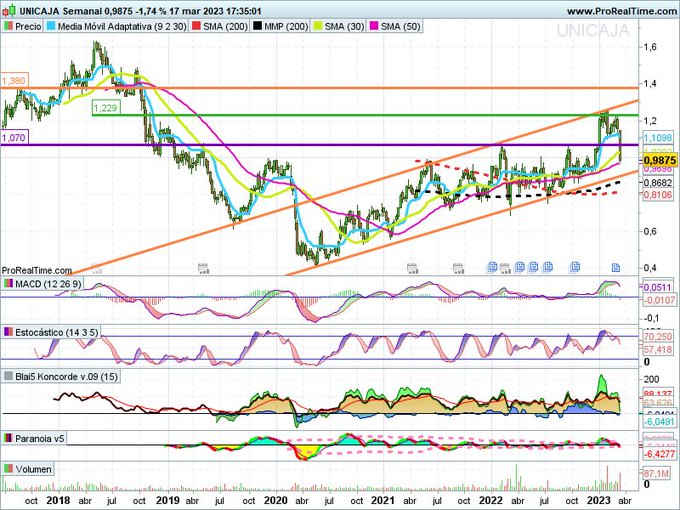
Task: Click the 2023 year label on time axis
Action: (x=599, y=500)
